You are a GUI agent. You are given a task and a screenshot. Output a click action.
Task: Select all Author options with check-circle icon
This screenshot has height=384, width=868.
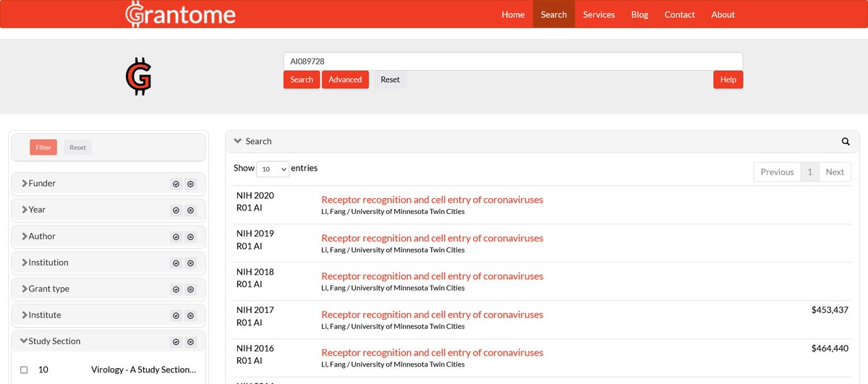[176, 236]
